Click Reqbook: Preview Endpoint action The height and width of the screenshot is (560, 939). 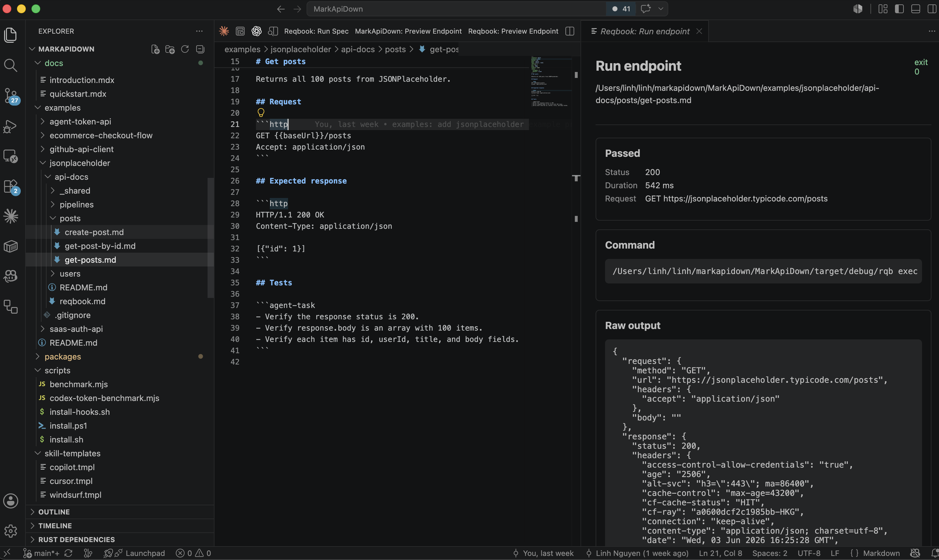513,31
